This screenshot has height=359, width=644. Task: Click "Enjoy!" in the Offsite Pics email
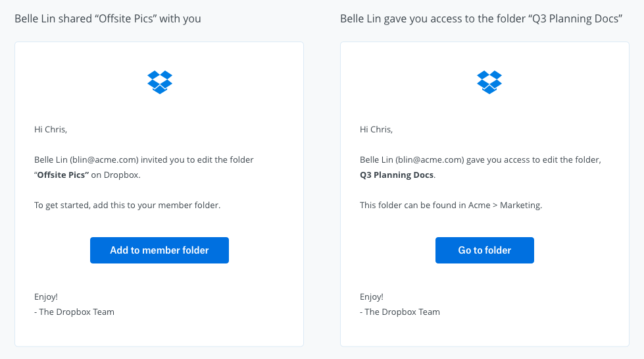(46, 297)
